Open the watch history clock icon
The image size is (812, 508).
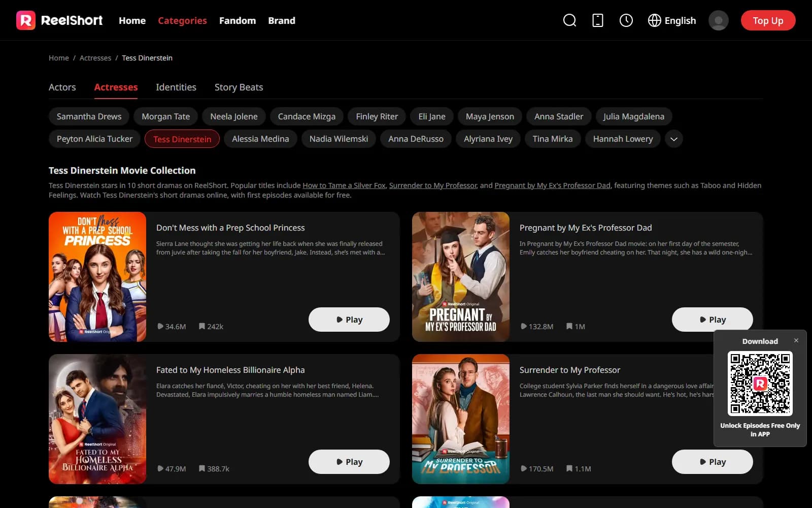pos(626,20)
